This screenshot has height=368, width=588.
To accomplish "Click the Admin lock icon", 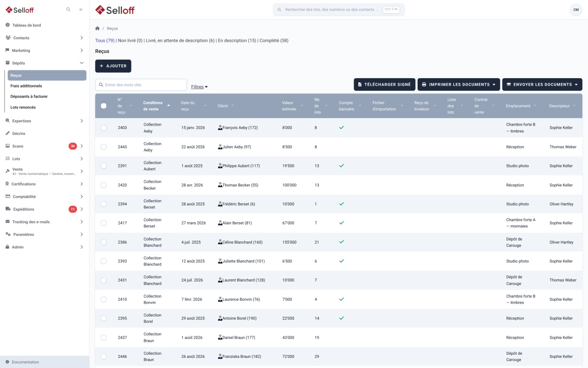I will click(8, 247).
